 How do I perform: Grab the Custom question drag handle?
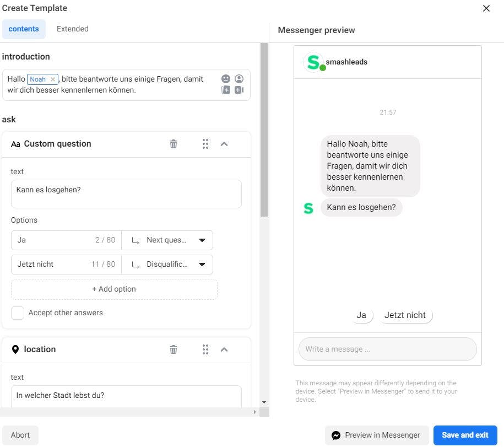click(205, 144)
